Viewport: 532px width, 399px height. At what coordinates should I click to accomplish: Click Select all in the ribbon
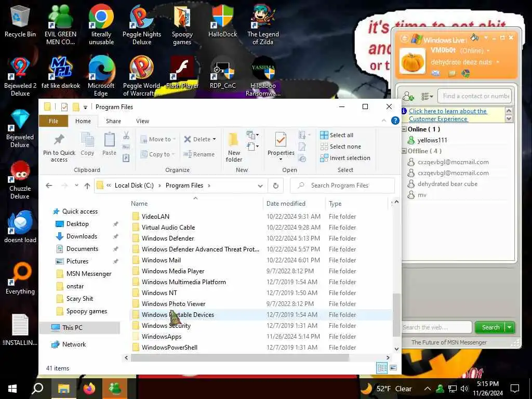(337, 135)
